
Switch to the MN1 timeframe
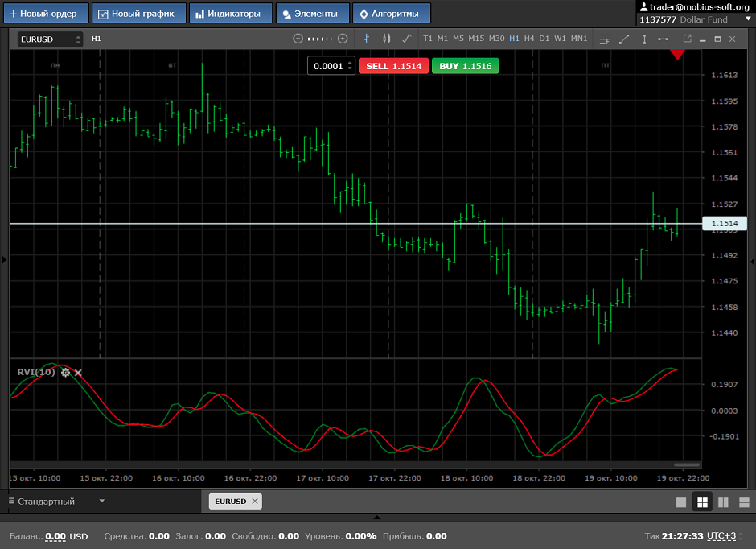[x=579, y=39]
